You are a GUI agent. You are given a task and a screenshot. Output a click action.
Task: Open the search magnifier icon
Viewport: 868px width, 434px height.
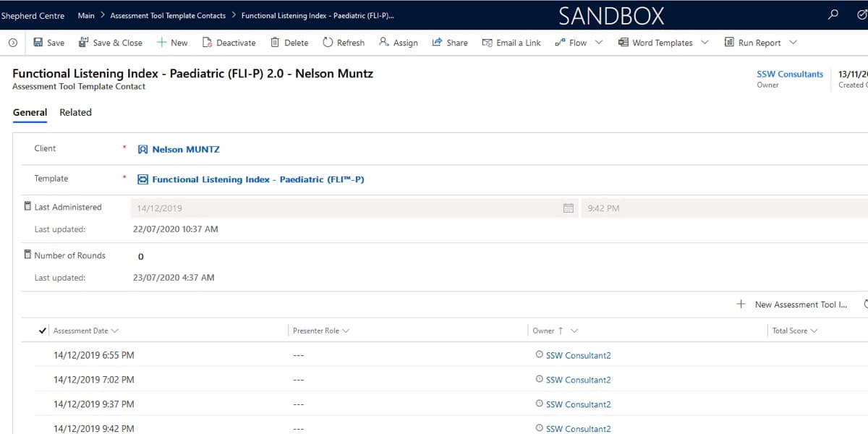[x=833, y=14]
